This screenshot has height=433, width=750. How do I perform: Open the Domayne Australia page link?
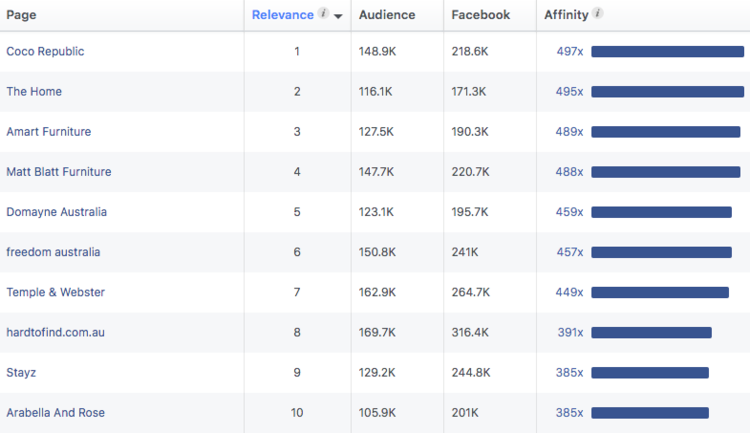[x=56, y=212]
